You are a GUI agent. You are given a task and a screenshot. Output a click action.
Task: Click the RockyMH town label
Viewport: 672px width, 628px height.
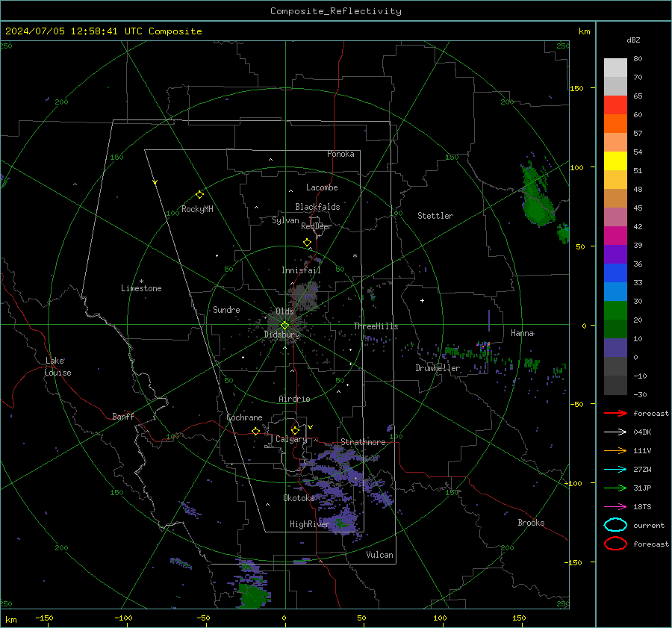point(197,209)
